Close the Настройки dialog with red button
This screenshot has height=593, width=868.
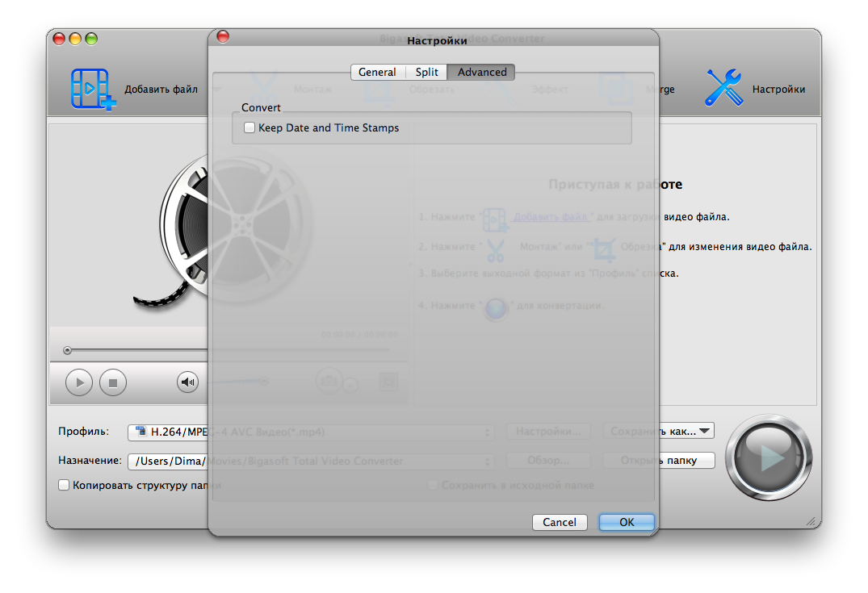pyautogui.click(x=223, y=37)
